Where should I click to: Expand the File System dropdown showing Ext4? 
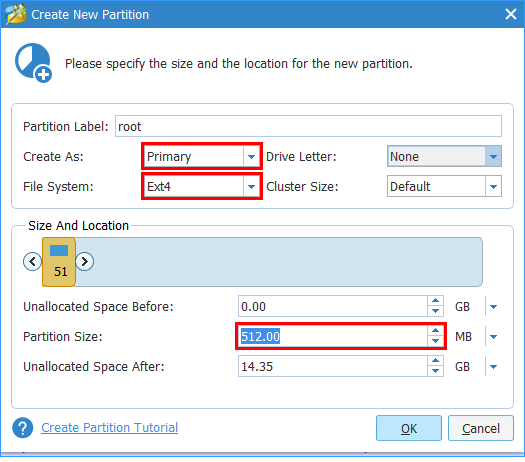click(202, 186)
